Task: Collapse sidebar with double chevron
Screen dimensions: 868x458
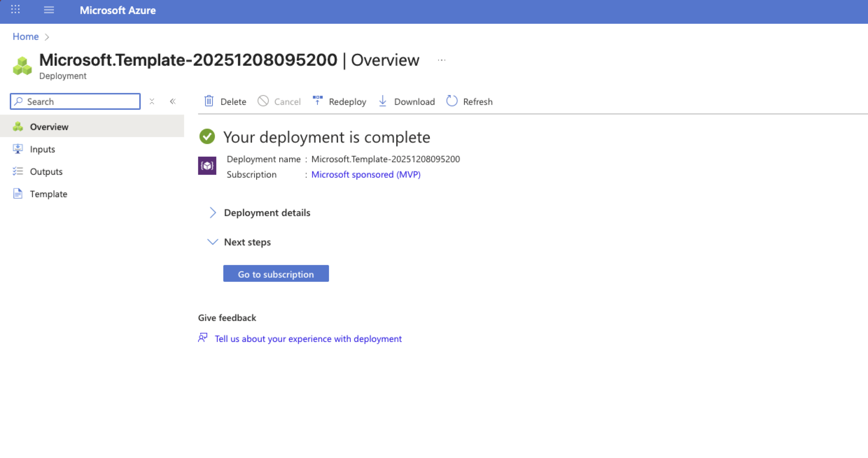Action: pos(173,101)
